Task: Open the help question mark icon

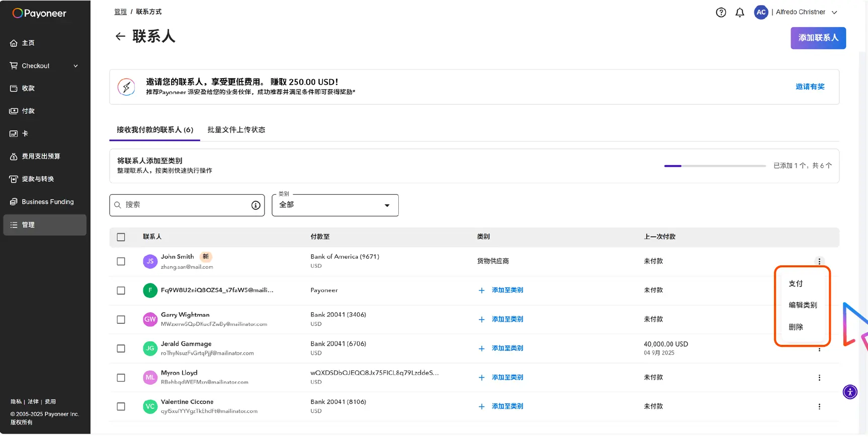Action: tap(721, 13)
